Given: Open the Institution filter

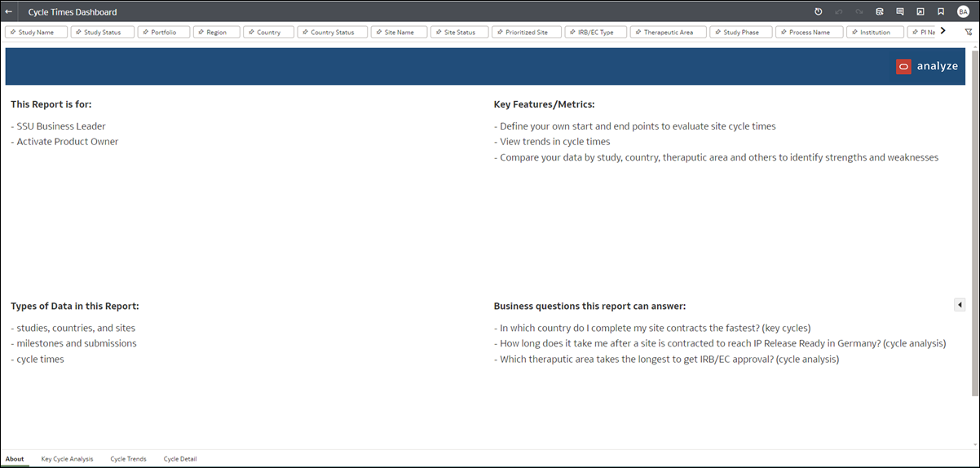Looking at the screenshot, I should coord(876,32).
